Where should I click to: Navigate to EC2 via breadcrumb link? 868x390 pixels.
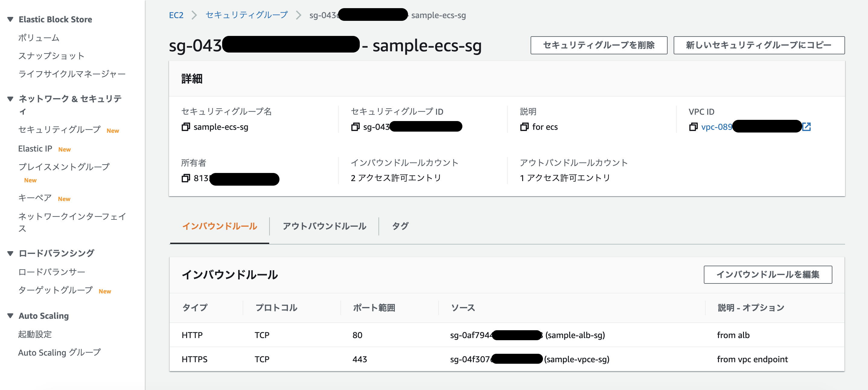[176, 15]
